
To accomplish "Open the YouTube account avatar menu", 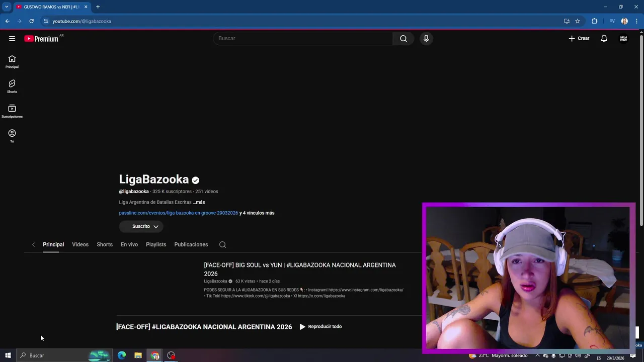I will [623, 38].
